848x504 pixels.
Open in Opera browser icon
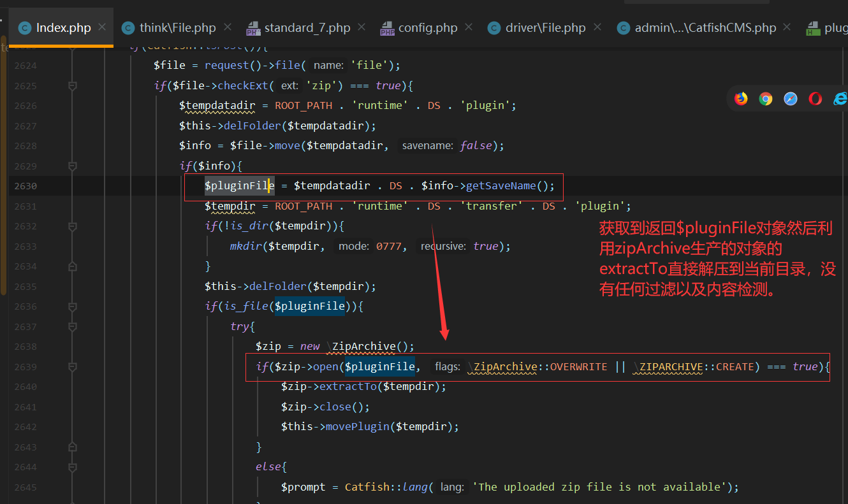(x=815, y=99)
